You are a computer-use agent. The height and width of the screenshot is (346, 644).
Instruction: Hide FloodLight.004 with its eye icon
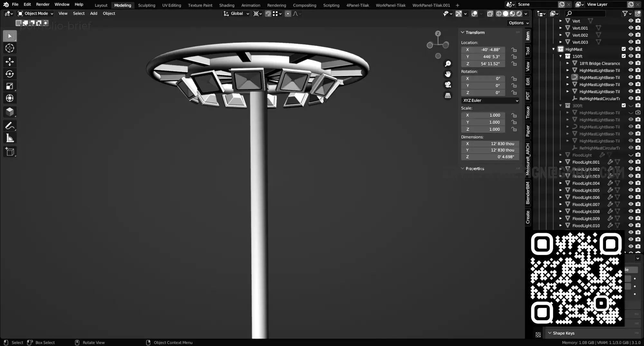630,183
